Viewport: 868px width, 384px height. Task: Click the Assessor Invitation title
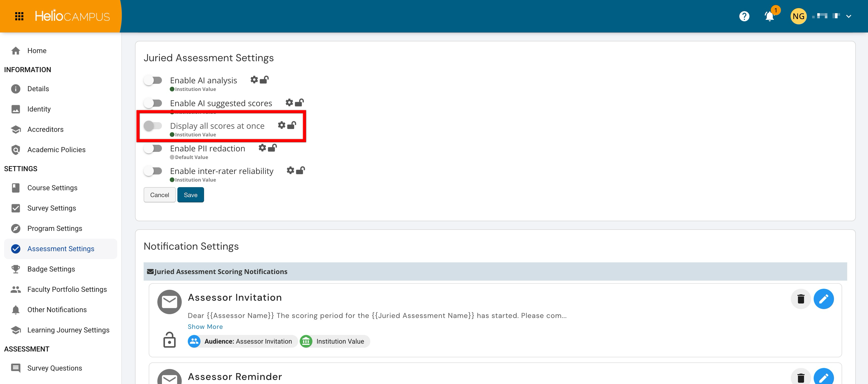pyautogui.click(x=235, y=297)
